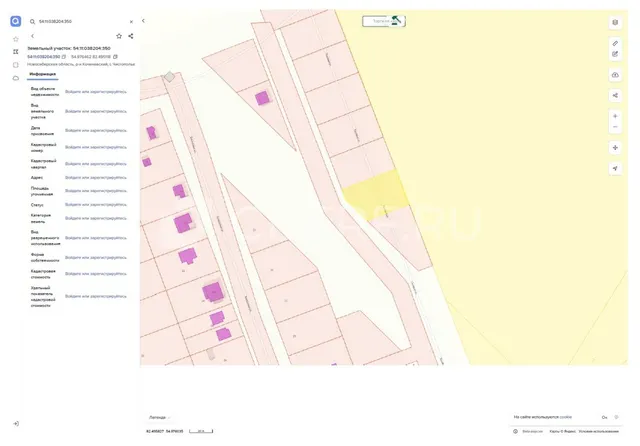The image size is (640, 446).
Task: Click login link for Статус
Action: click(96, 204)
